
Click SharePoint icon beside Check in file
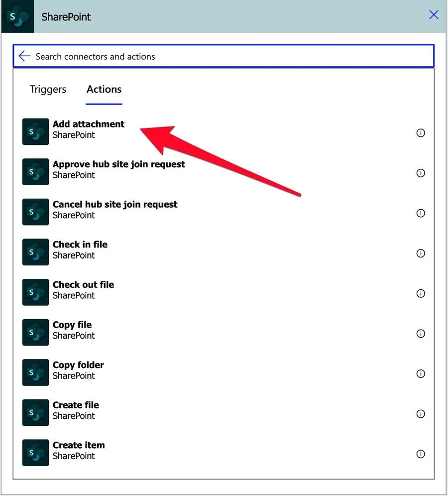(36, 252)
